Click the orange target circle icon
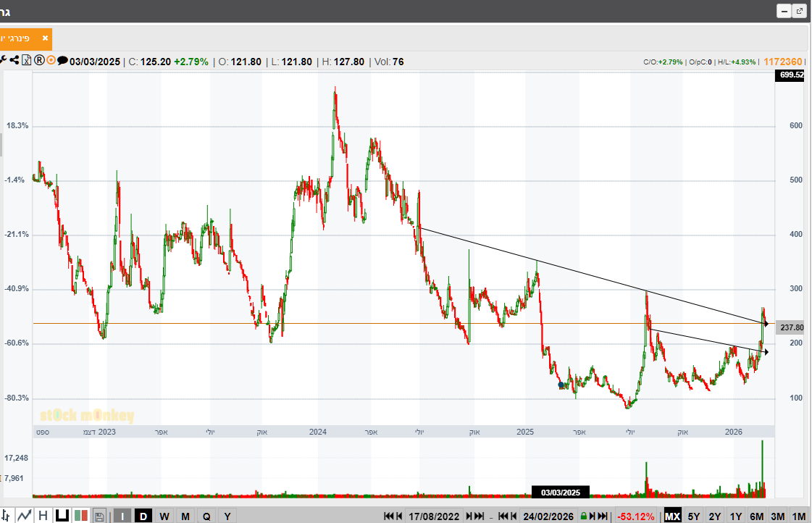Viewport: 812px width, 523px height. point(51,61)
